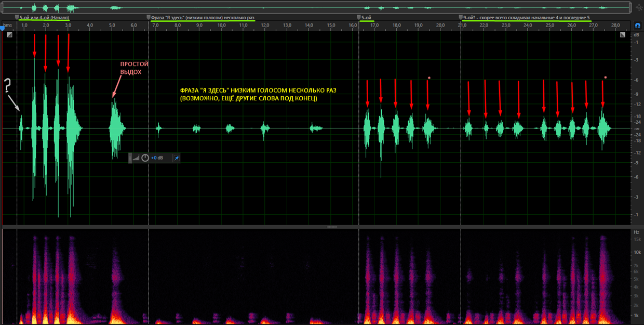
Task: Click the HUD volume ramp icon
Action: point(136,158)
